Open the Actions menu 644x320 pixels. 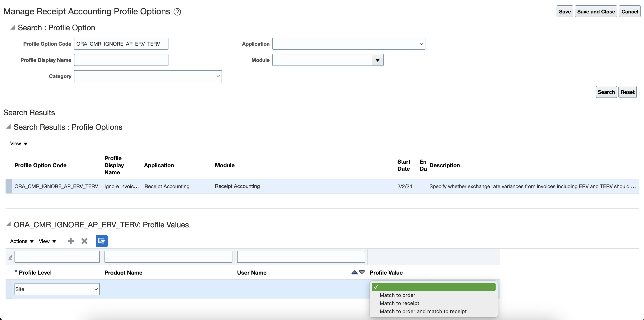point(22,241)
